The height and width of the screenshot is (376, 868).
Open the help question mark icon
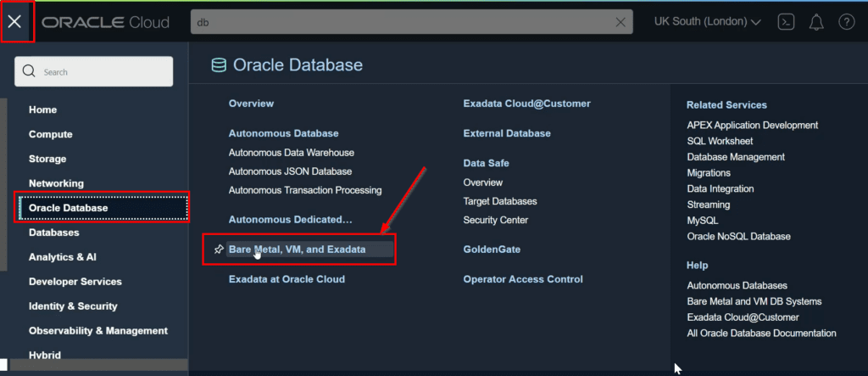[847, 22]
